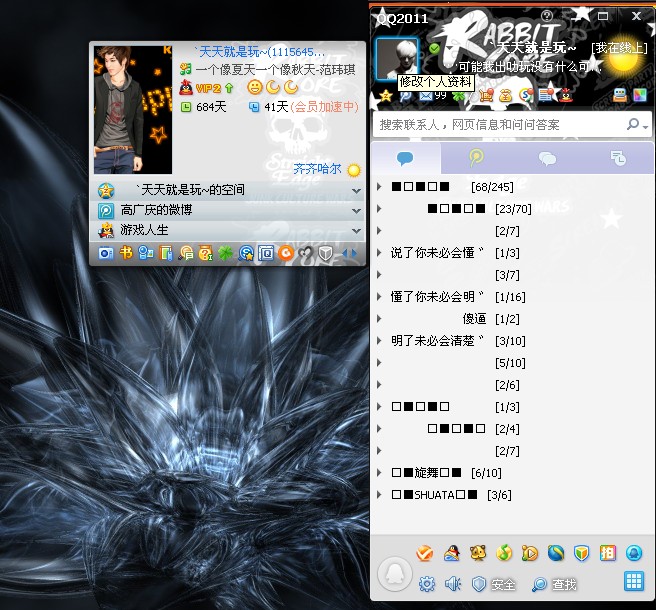656x610 pixels.
Task: Open the shopping cart icon in header
Action: [486, 96]
